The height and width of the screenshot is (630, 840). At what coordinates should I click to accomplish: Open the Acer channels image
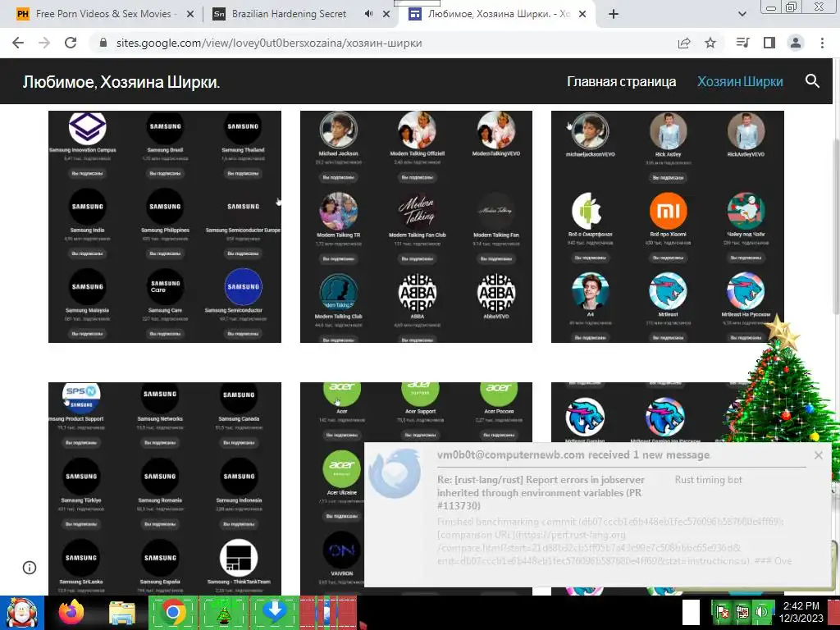332,488
